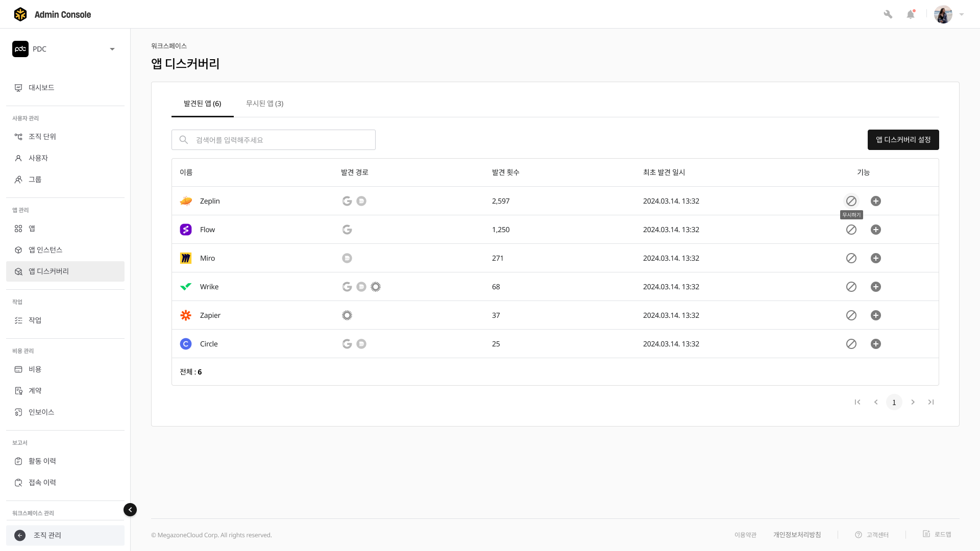Viewport: 980px width, 551px height.
Task: Click the Google discovery icon for Flow
Action: coord(347,230)
